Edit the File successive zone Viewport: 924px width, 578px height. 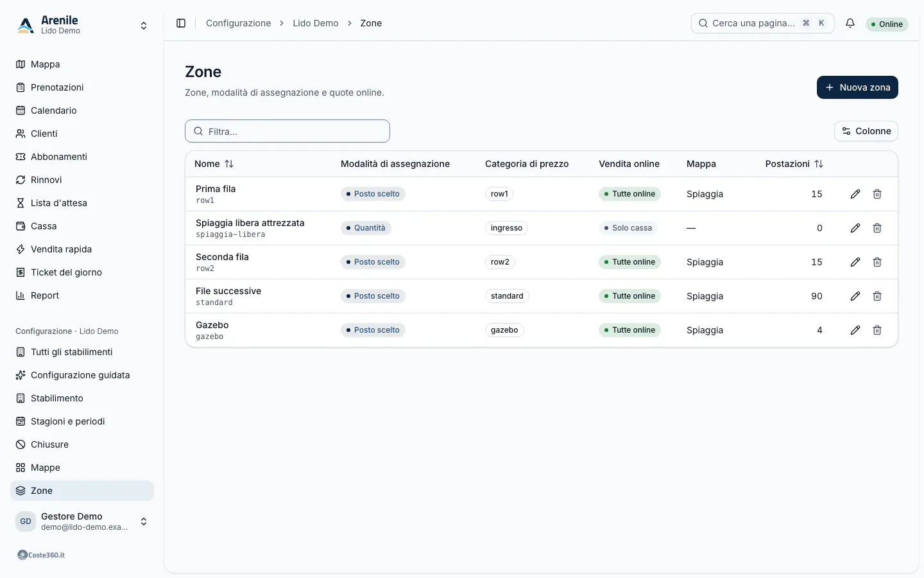click(855, 296)
